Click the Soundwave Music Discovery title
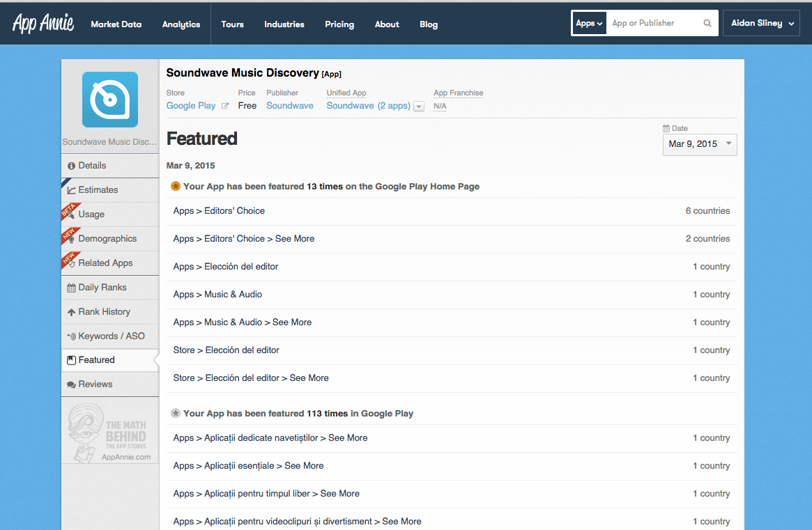 click(x=243, y=73)
